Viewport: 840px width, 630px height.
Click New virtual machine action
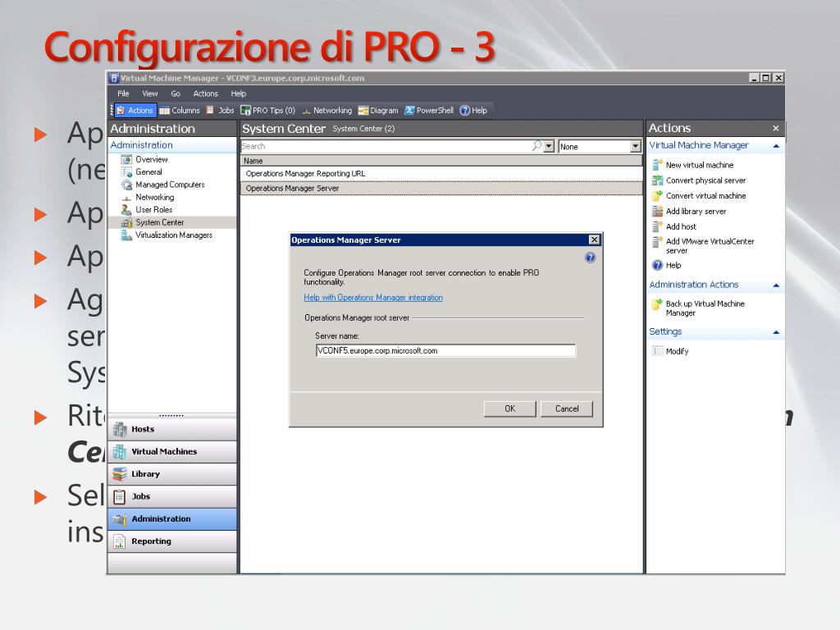click(x=693, y=165)
